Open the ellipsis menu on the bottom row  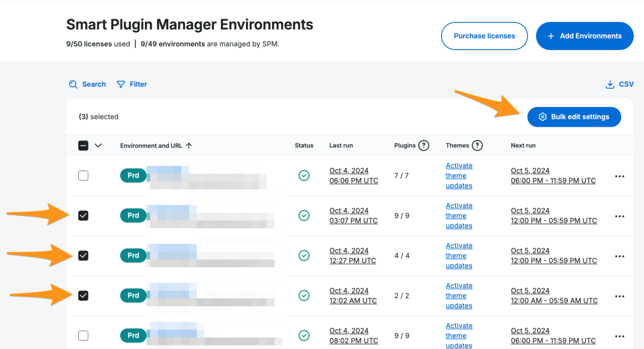(x=620, y=336)
